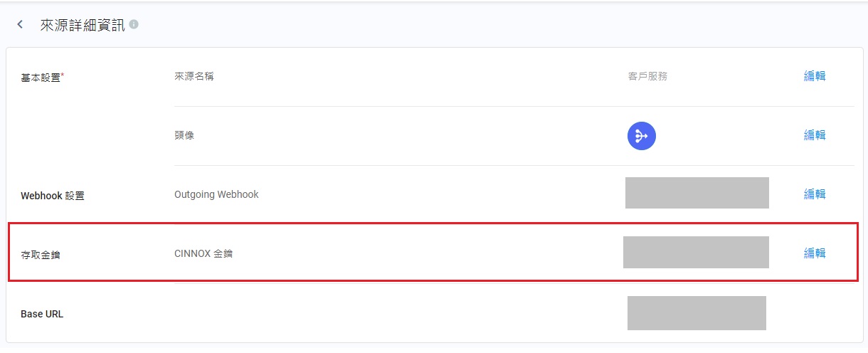This screenshot has width=868, height=353.
Task: Edit the Outgoing Webhook setting
Action: tap(815, 194)
